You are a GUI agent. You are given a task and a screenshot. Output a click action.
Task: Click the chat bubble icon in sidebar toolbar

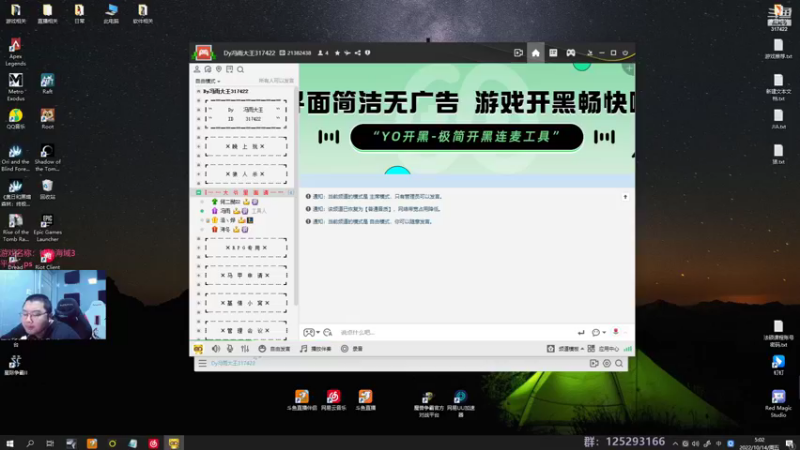click(208, 69)
